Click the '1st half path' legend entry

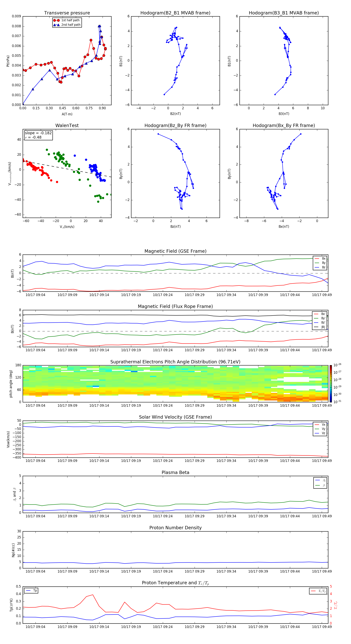click(x=67, y=20)
